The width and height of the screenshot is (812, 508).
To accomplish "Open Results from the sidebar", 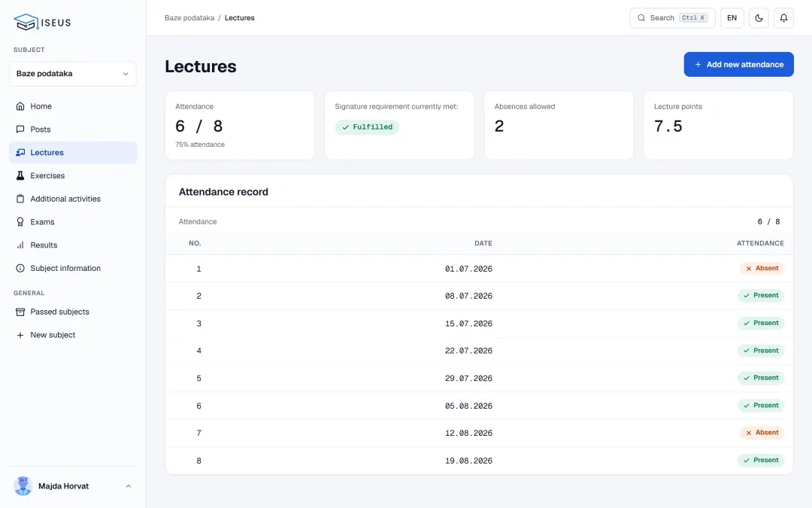I will (73, 245).
